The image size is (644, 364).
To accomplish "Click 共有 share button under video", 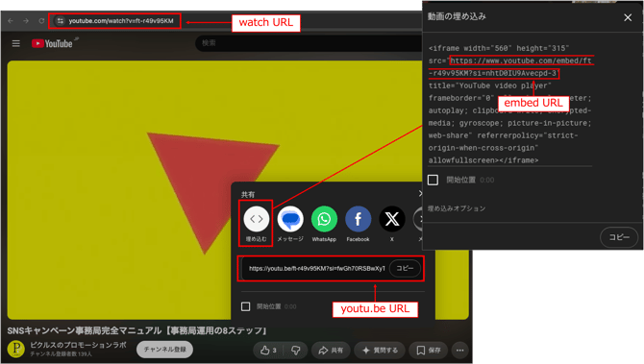I will point(331,350).
